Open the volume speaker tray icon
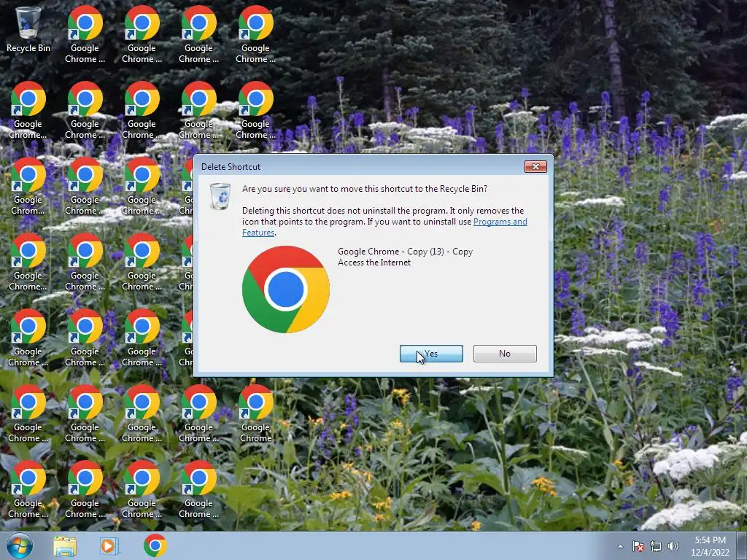Screen dimensions: 747x560 (x=673, y=546)
